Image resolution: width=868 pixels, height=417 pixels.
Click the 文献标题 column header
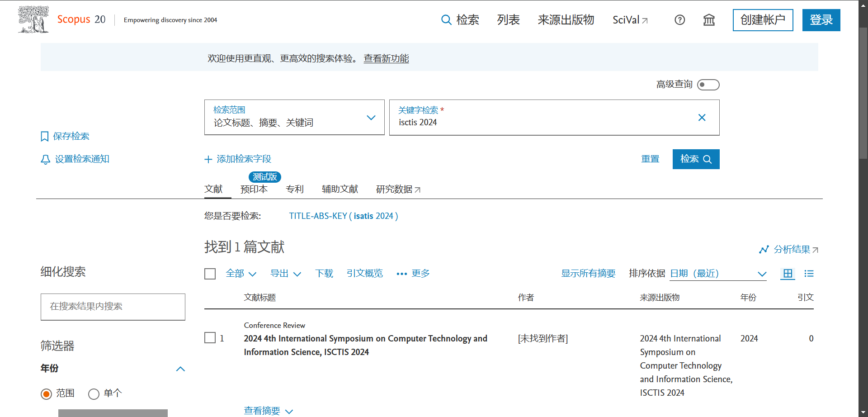(260, 298)
